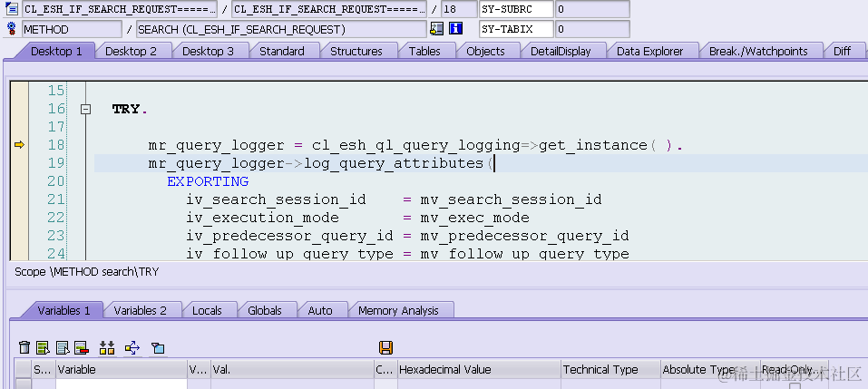Click log_query_attributes on line 19
This screenshot has width=868, height=389.
[394, 164]
